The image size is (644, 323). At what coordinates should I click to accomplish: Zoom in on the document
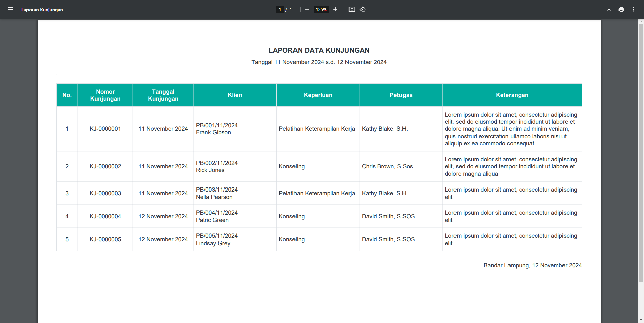click(x=335, y=9)
